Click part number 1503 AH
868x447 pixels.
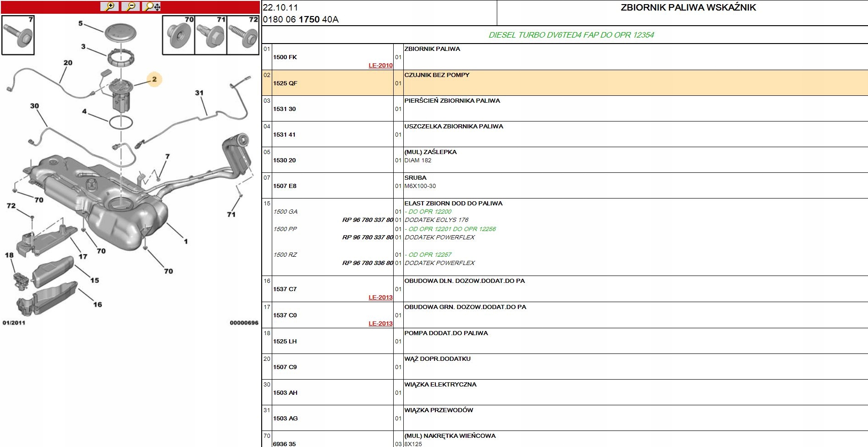click(286, 393)
